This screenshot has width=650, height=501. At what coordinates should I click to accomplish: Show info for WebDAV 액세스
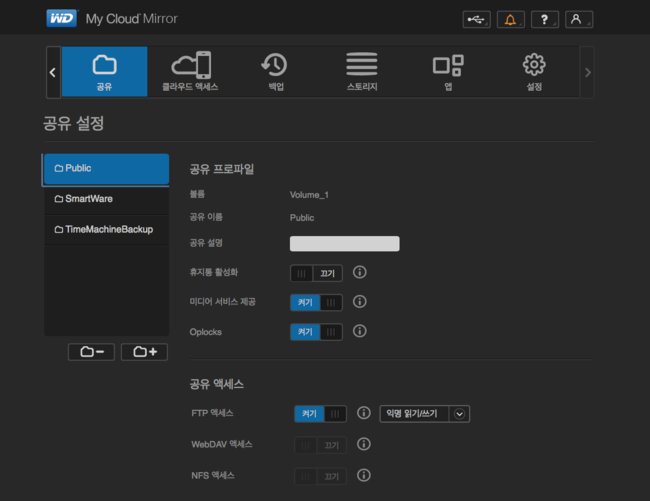(x=364, y=444)
